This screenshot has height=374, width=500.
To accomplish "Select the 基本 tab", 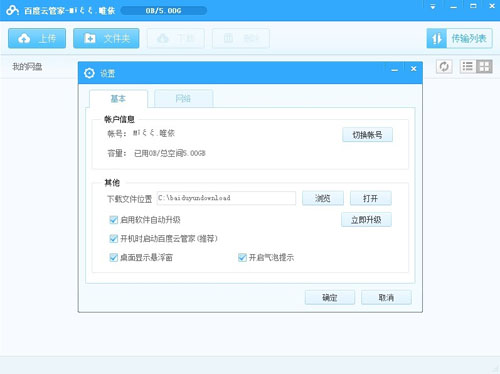I will coord(118,99).
